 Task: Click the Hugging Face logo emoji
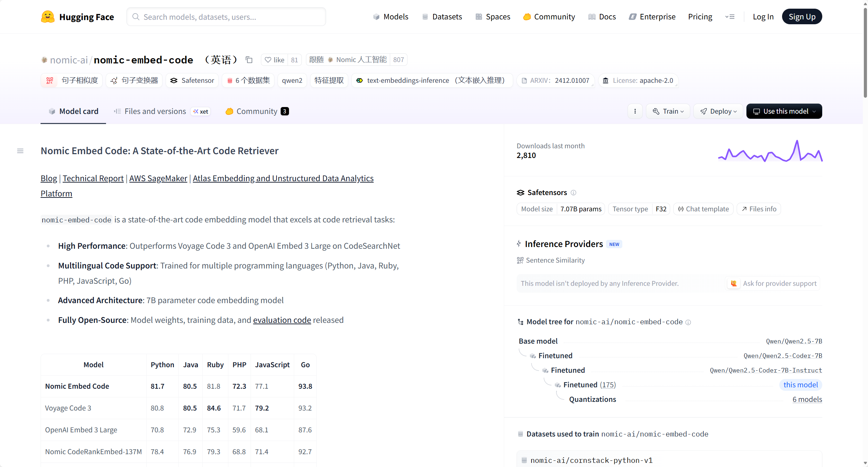point(48,17)
